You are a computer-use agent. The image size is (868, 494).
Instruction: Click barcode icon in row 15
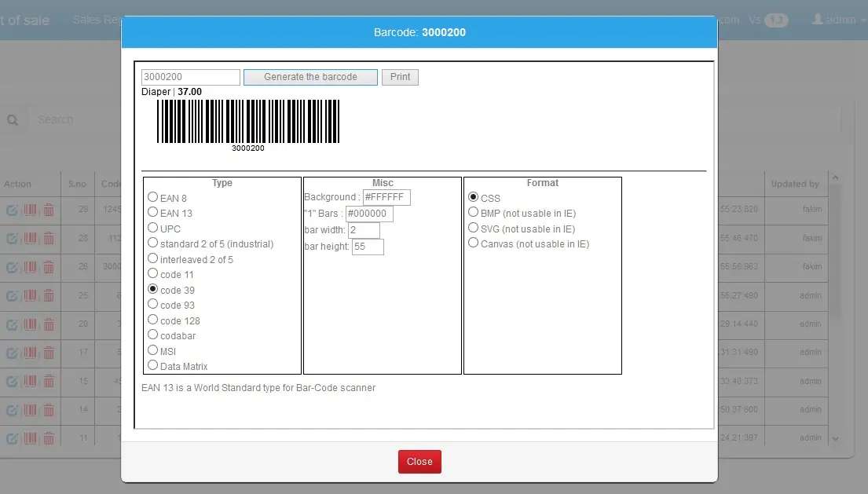click(30, 382)
